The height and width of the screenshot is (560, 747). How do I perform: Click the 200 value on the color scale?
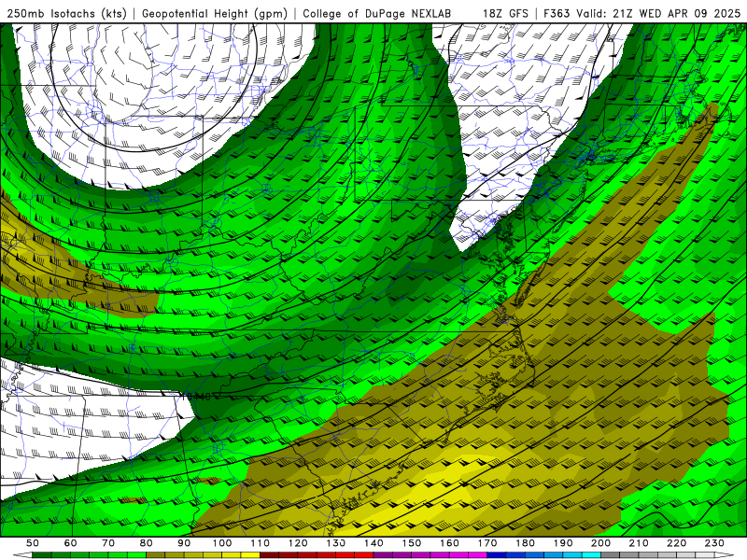[x=600, y=543]
